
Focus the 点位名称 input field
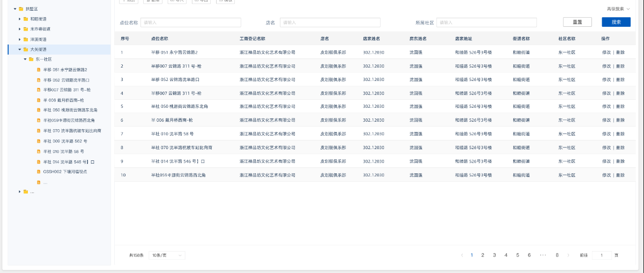coord(190,23)
